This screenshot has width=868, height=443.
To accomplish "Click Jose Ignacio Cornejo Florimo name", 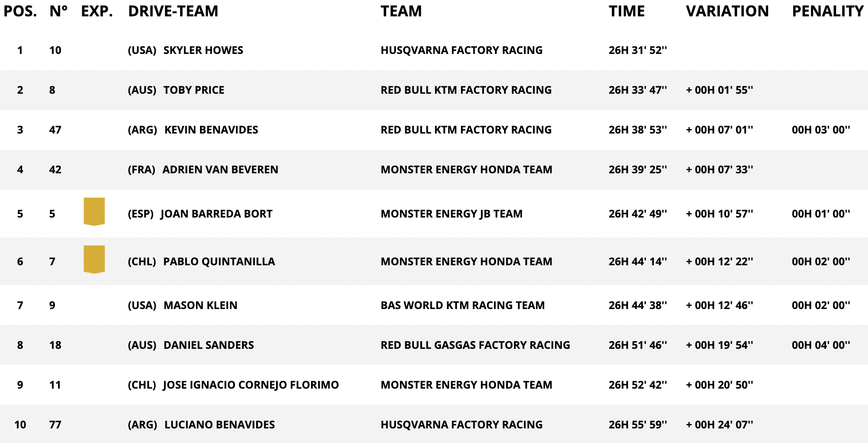I will click(251, 385).
